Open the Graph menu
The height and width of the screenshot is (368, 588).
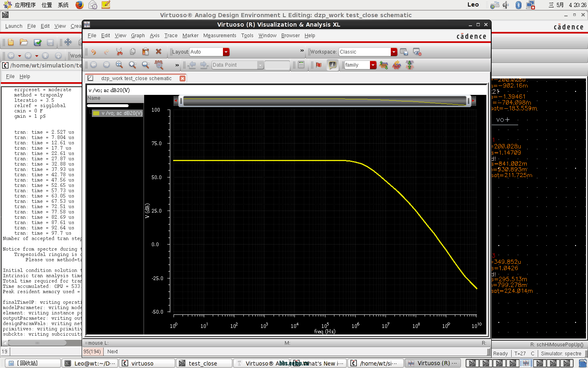pyautogui.click(x=138, y=36)
